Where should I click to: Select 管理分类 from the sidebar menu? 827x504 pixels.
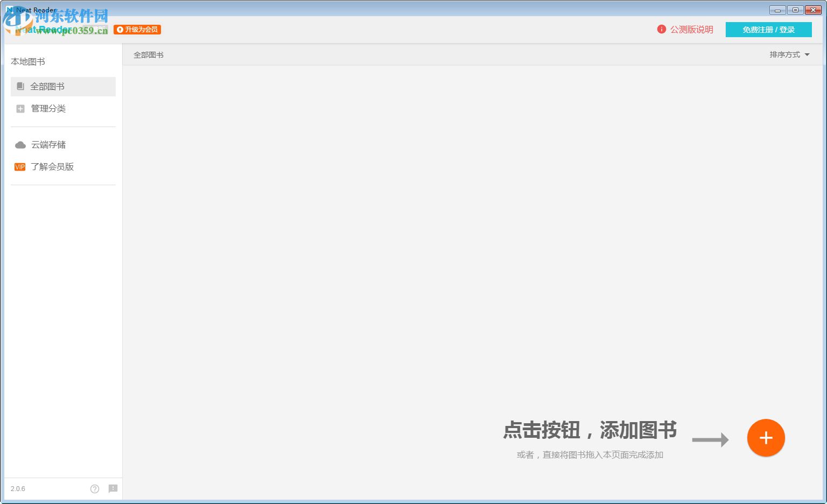pos(48,109)
